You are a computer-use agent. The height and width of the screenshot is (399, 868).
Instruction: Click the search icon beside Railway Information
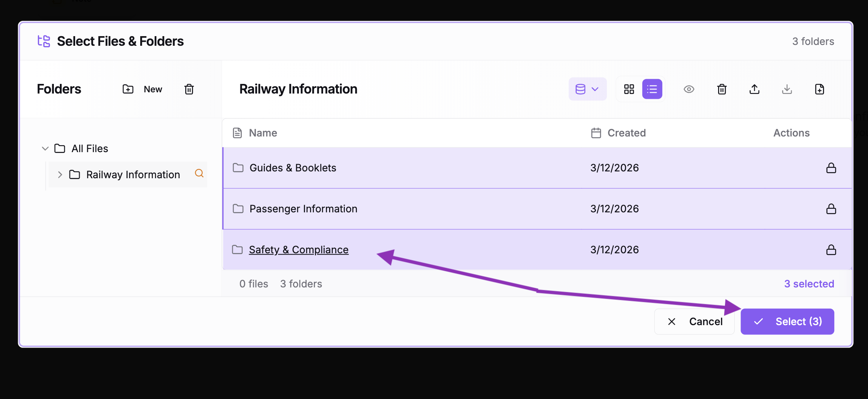(x=199, y=173)
